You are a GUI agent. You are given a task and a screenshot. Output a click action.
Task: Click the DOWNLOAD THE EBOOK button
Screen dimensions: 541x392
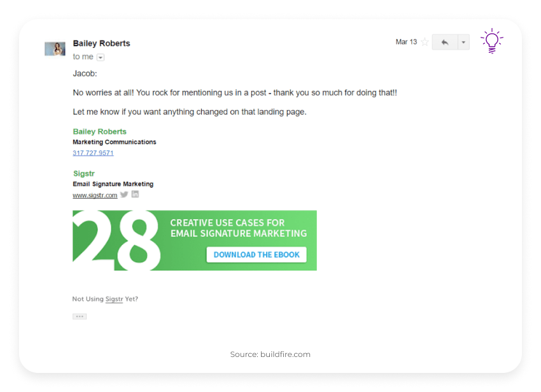(256, 255)
